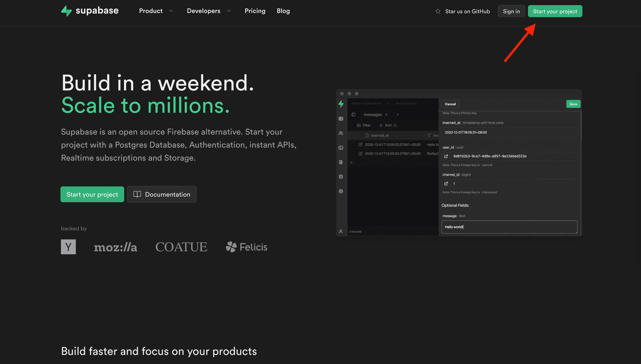The height and width of the screenshot is (364, 641).
Task: Click the Mozilla logo
Action: pos(116,247)
